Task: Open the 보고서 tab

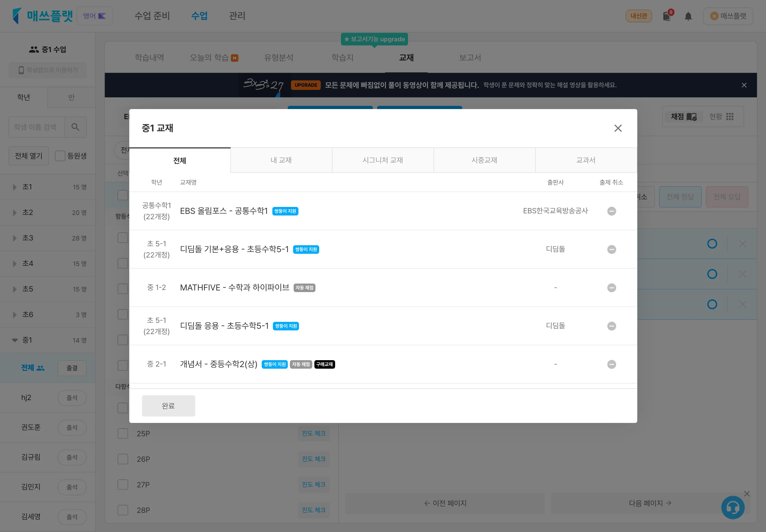Action: tap(470, 58)
